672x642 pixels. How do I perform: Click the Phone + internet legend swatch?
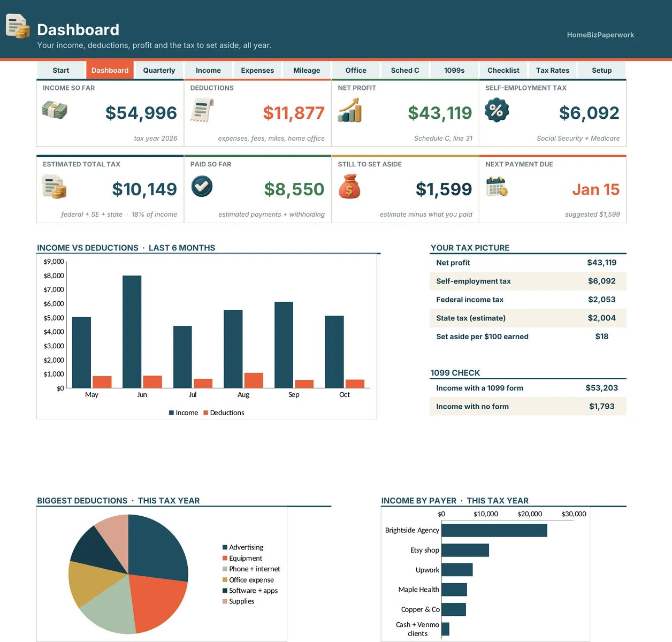pyautogui.click(x=225, y=569)
